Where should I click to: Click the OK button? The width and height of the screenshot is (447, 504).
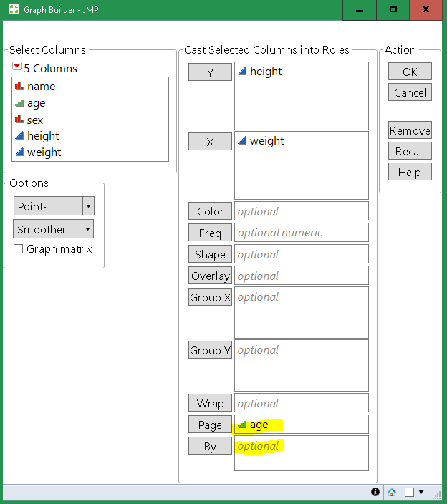click(x=410, y=72)
